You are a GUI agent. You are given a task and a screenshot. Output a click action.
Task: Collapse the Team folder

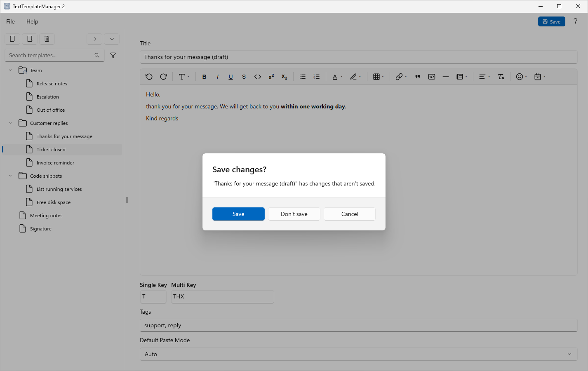[x=10, y=70]
